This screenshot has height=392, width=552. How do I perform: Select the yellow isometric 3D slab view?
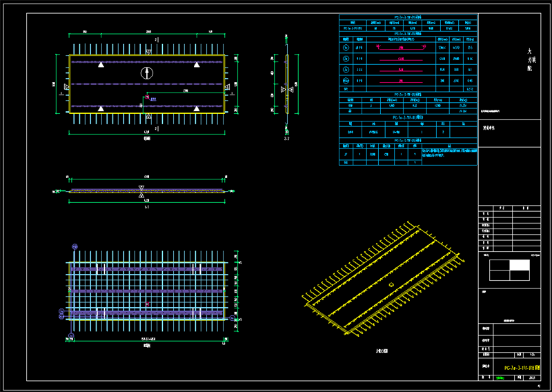tap(382, 278)
